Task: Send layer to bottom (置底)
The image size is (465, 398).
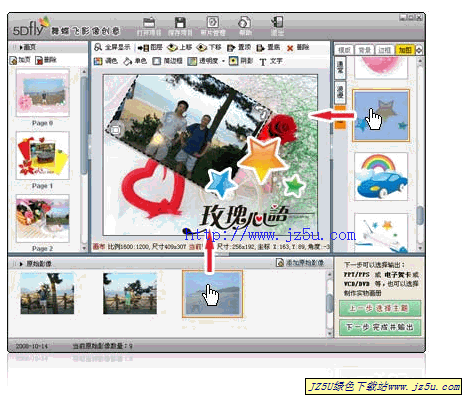Action: point(268,48)
